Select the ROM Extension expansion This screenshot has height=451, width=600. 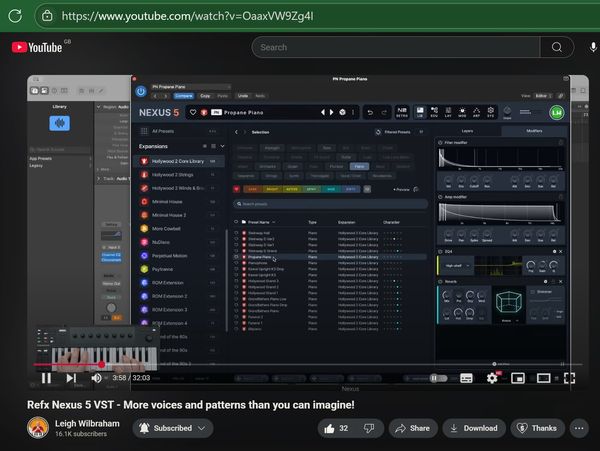[178, 283]
